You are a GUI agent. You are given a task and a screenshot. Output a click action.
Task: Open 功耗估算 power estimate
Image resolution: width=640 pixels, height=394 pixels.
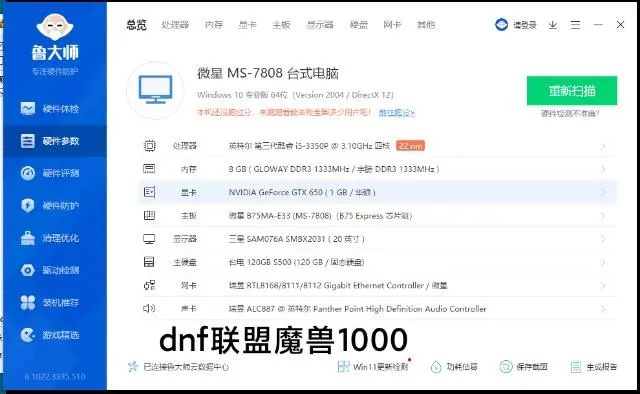point(454,367)
